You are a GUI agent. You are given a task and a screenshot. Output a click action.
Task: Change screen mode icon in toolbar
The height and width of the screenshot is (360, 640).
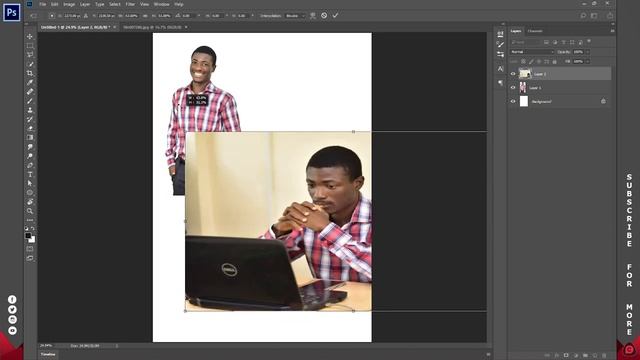(30, 258)
